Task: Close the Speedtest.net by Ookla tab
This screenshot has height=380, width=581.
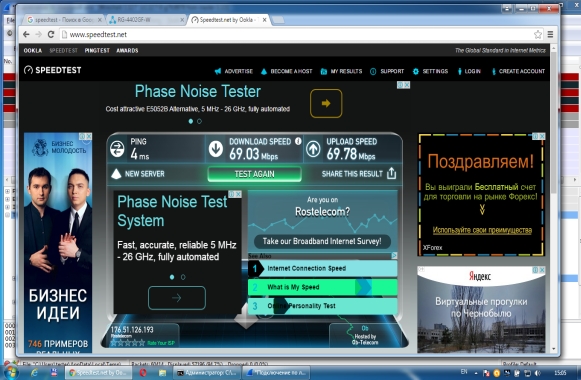Action: click(264, 20)
